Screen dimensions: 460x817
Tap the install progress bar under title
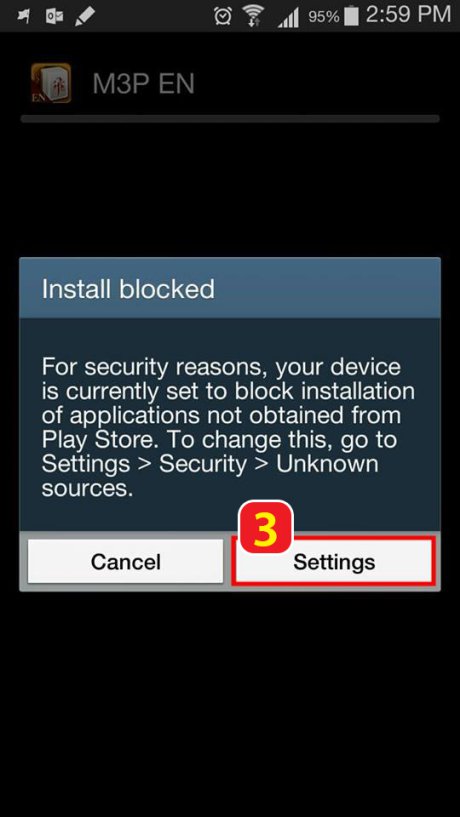(230, 119)
